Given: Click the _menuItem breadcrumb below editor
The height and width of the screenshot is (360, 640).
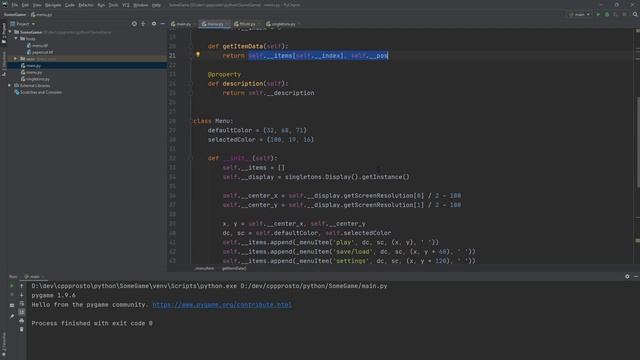Looking at the screenshot, I should (204, 269).
